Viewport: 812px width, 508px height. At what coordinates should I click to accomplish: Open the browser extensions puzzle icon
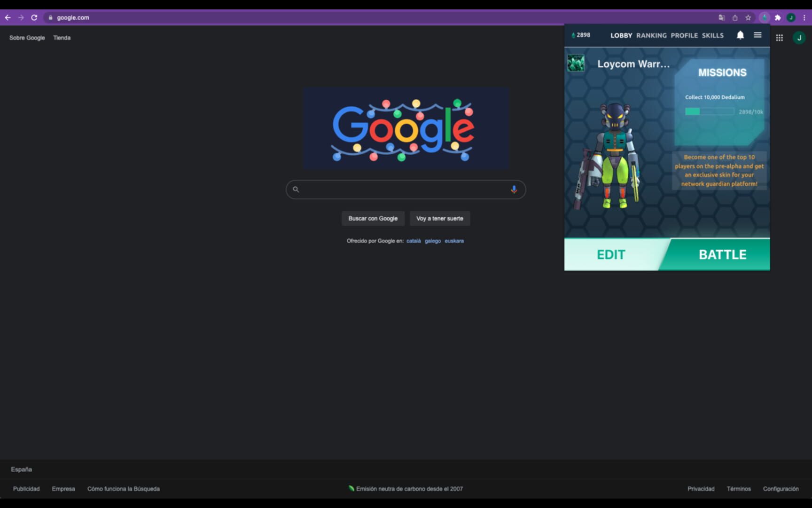click(x=778, y=17)
